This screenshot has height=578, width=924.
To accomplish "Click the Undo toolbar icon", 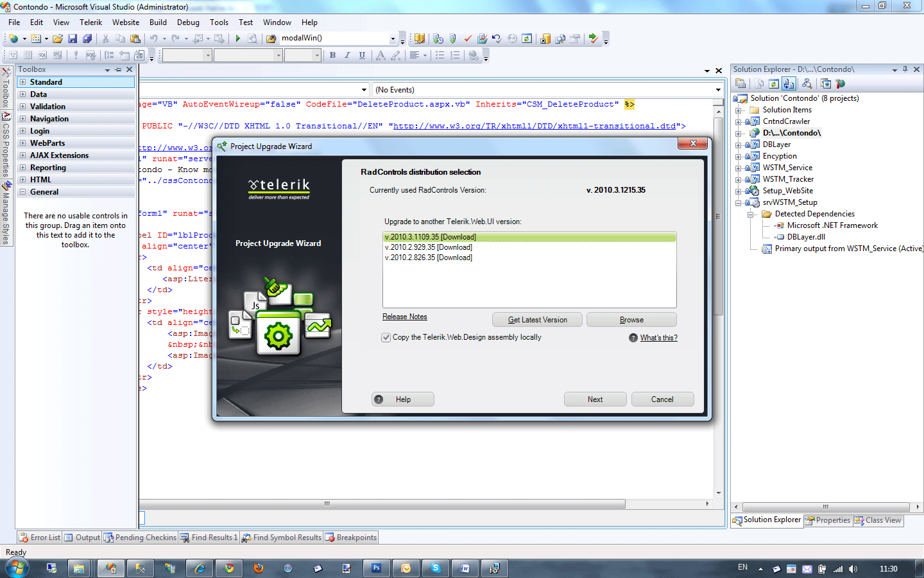I will coord(154,39).
